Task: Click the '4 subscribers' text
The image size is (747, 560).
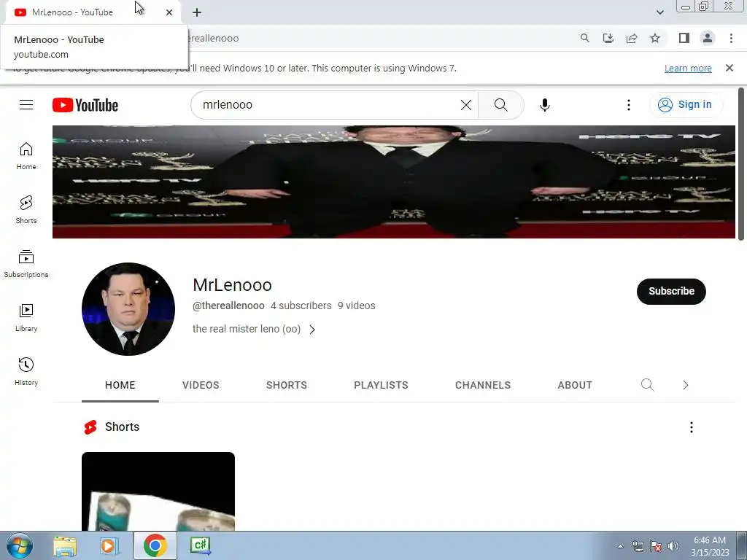Action: pyautogui.click(x=301, y=306)
